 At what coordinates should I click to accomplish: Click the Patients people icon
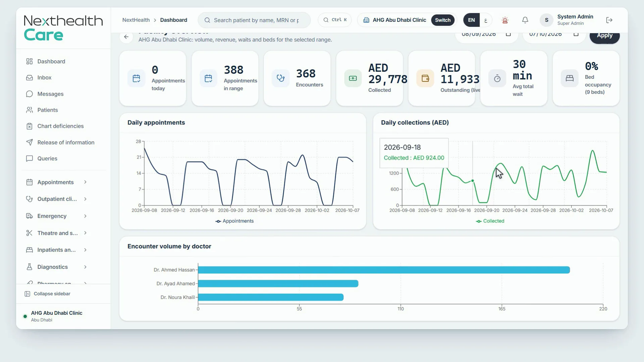coord(30,110)
